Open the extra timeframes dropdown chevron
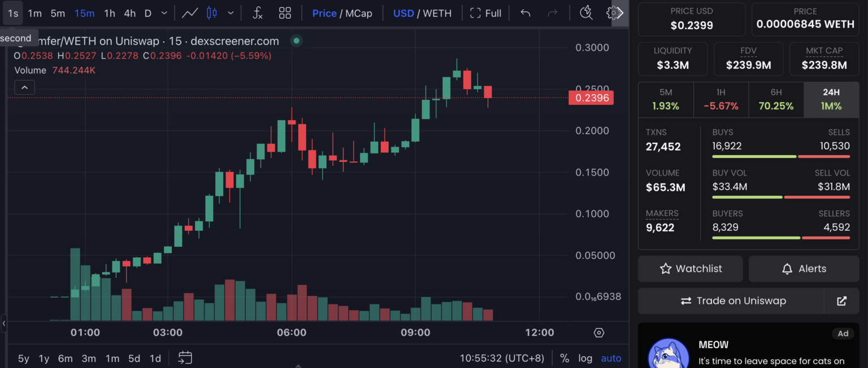868x368 pixels. click(x=164, y=12)
